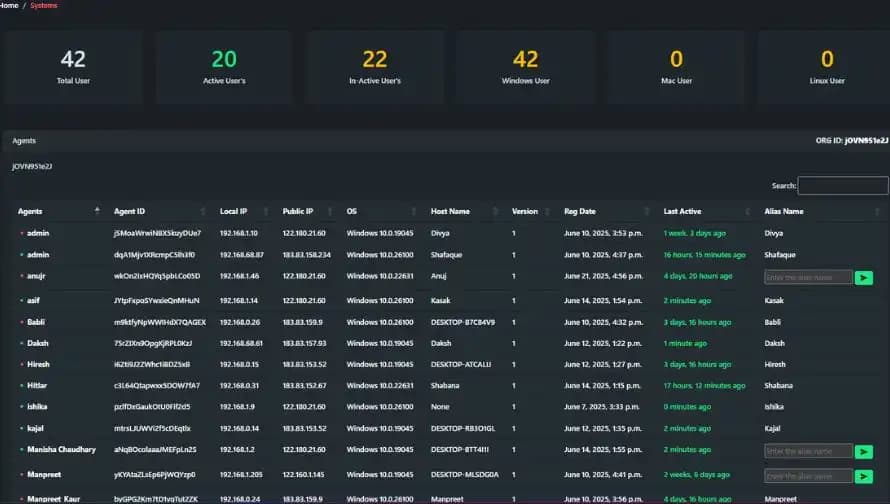This screenshot has width=890, height=504.
Task: Click alias name input for Manisha Chaudhary
Action: point(808,452)
